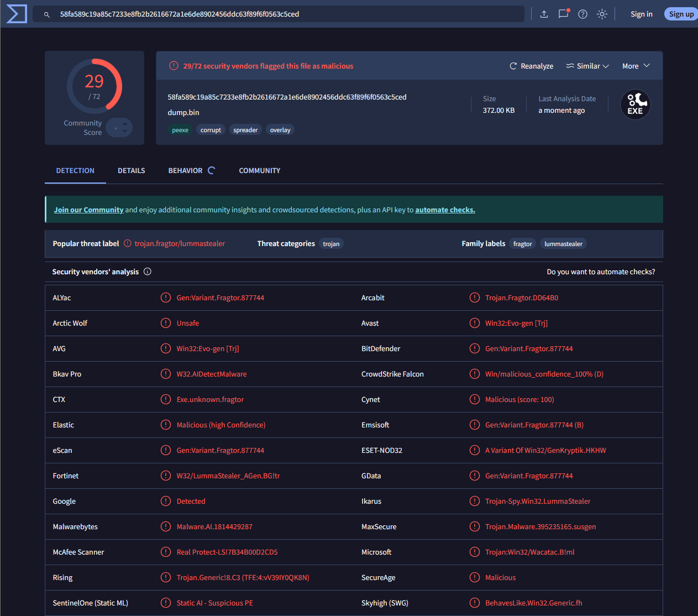Follow the Join our Community link
698x616 pixels.
(88, 210)
